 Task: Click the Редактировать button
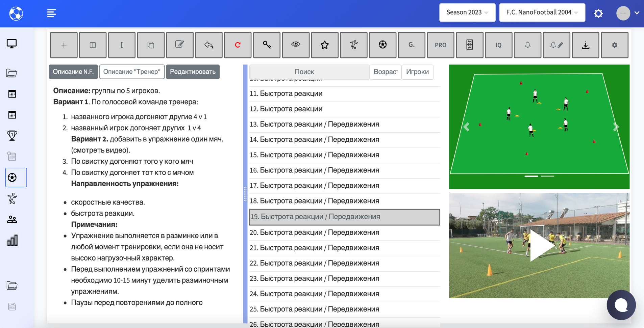[x=193, y=72]
